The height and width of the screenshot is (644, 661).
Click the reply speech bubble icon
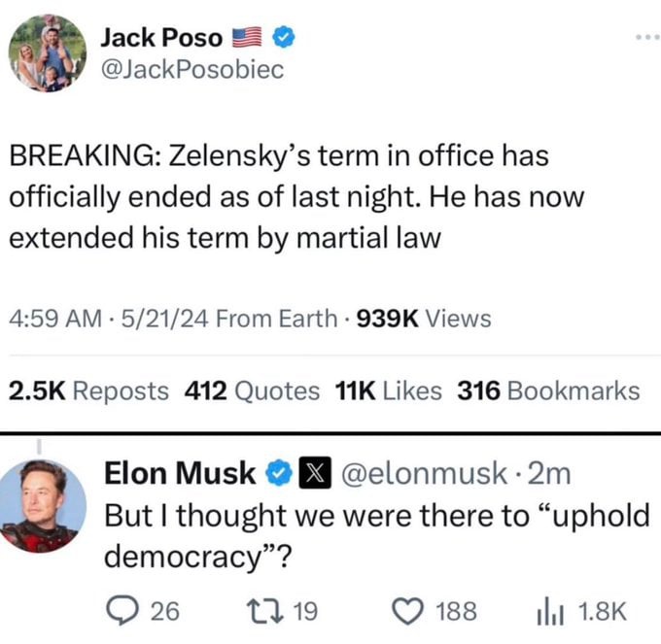click(x=122, y=611)
